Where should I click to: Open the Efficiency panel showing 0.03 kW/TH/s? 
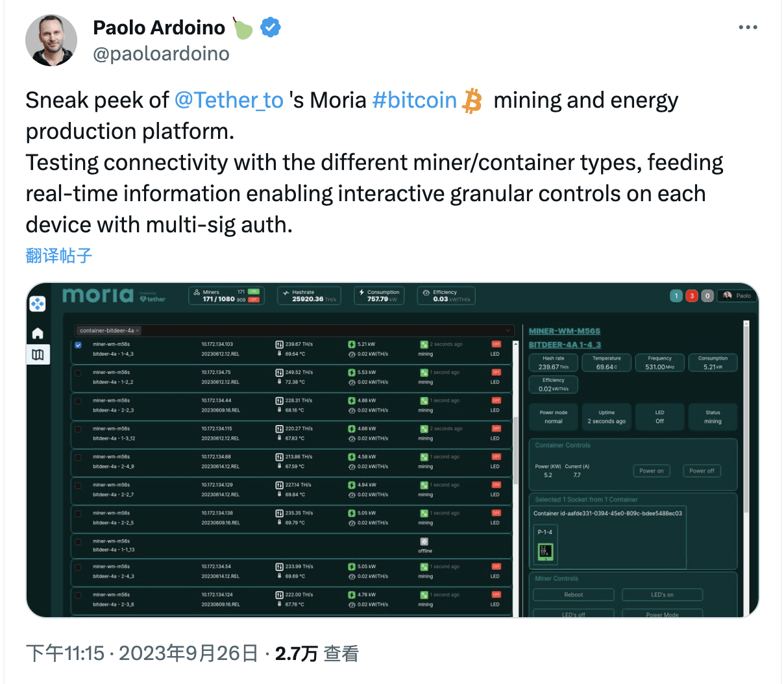point(446,295)
